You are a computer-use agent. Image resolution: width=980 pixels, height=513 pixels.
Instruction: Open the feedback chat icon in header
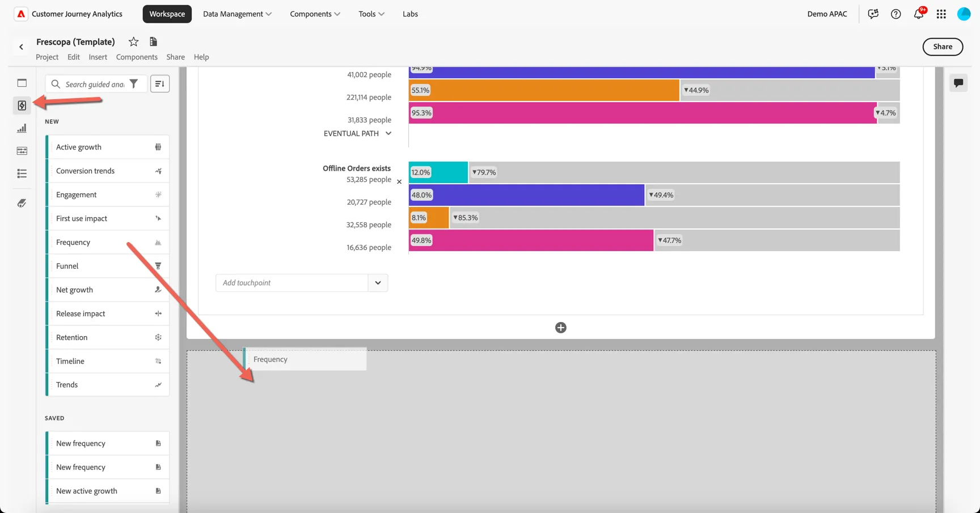873,14
